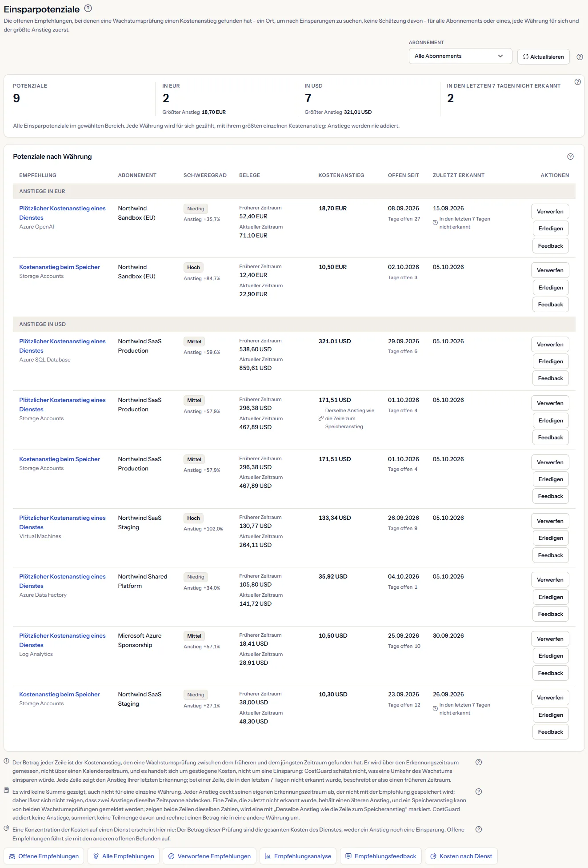Open help for the 'Der Betrag jeder Zeile' note

click(x=479, y=762)
